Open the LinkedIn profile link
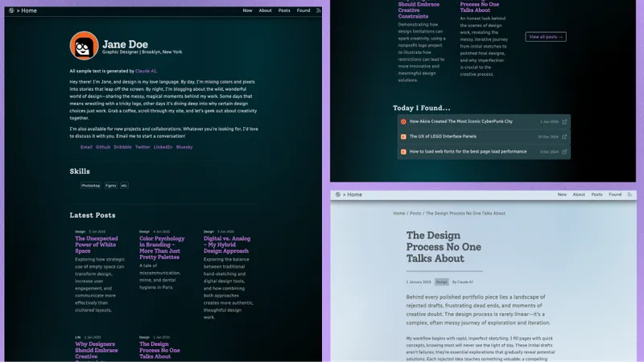This screenshot has height=362, width=644. (163, 147)
